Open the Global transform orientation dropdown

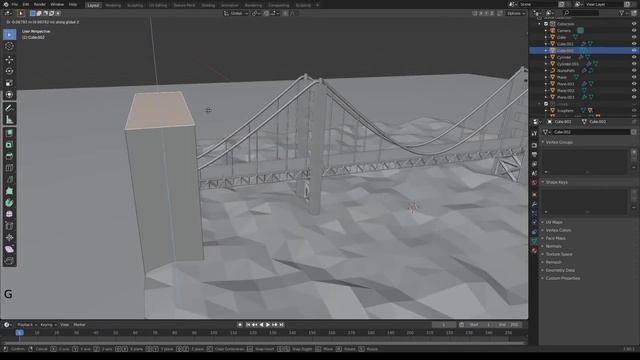pyautogui.click(x=236, y=13)
